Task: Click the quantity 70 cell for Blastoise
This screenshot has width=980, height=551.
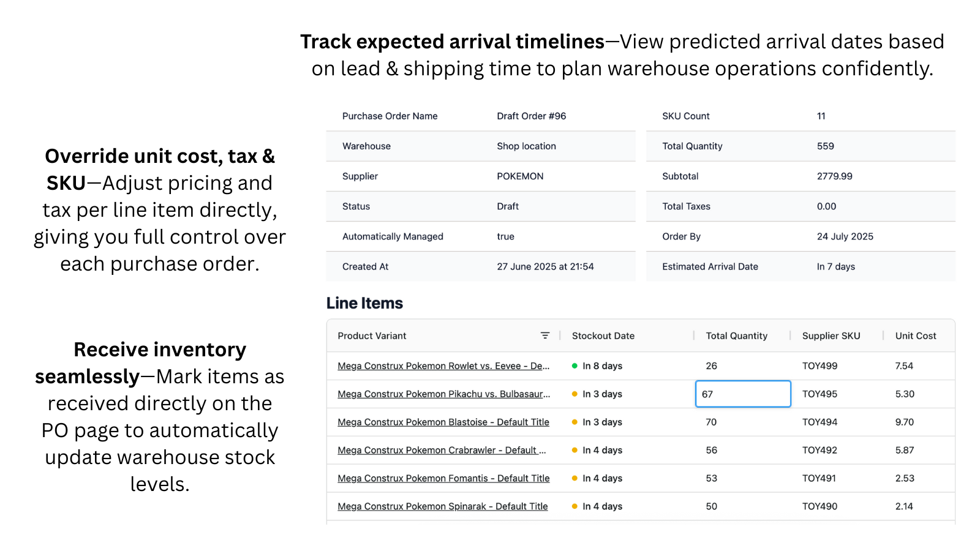Action: point(711,422)
